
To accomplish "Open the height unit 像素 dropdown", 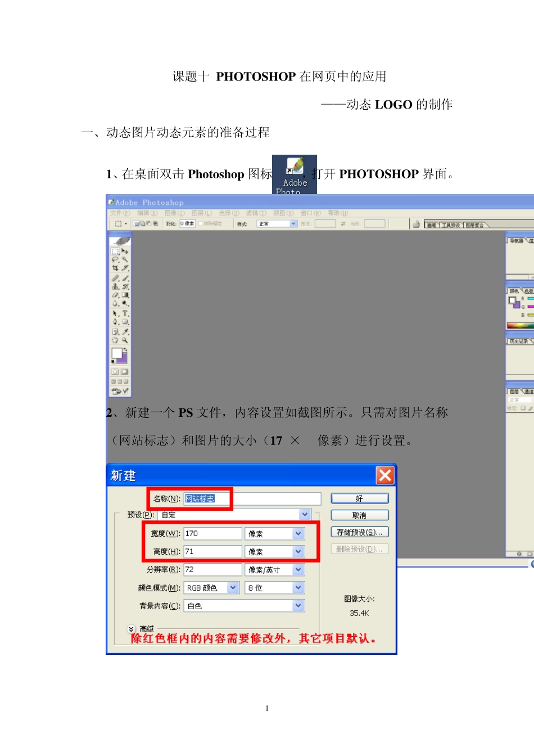I will (x=298, y=551).
